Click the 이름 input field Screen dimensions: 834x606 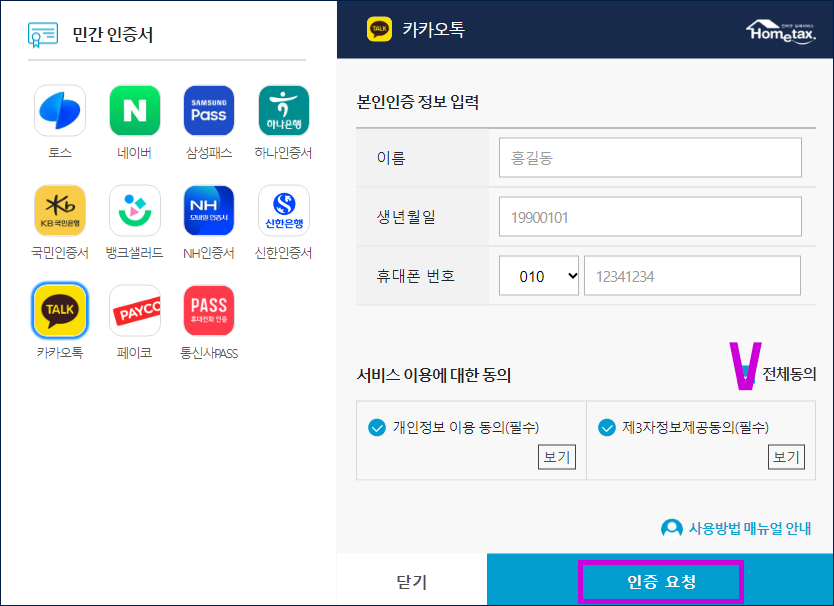[x=650, y=158]
